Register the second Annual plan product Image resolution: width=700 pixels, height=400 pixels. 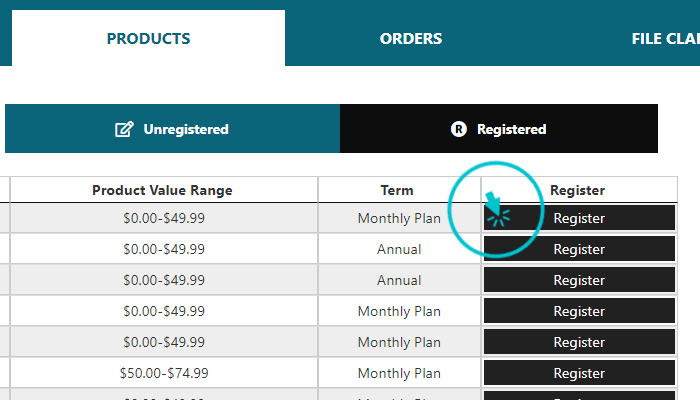[579, 280]
